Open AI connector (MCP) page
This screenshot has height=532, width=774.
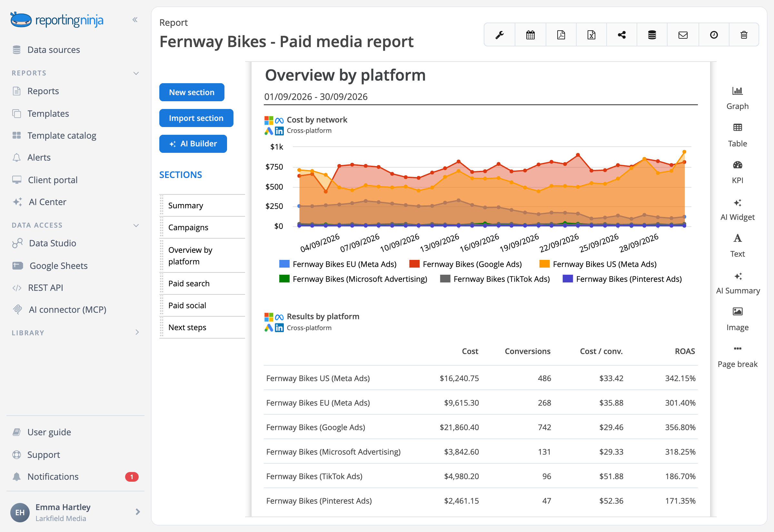[67, 309]
